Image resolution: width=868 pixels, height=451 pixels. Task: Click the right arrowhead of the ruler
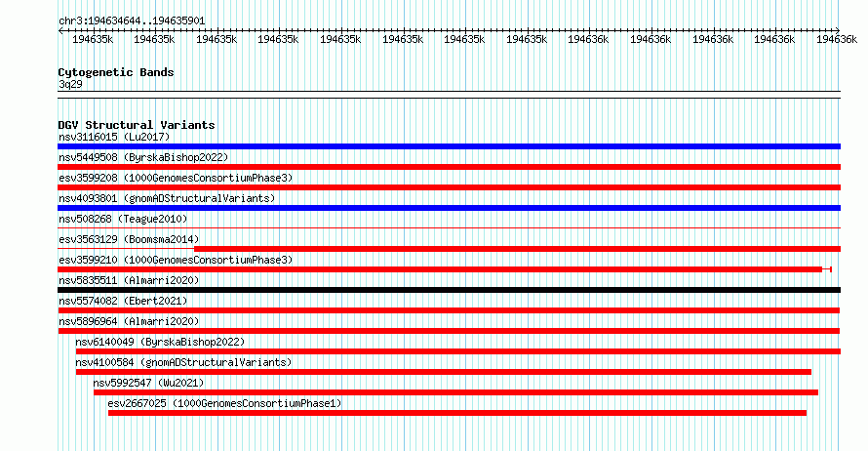tap(838, 30)
